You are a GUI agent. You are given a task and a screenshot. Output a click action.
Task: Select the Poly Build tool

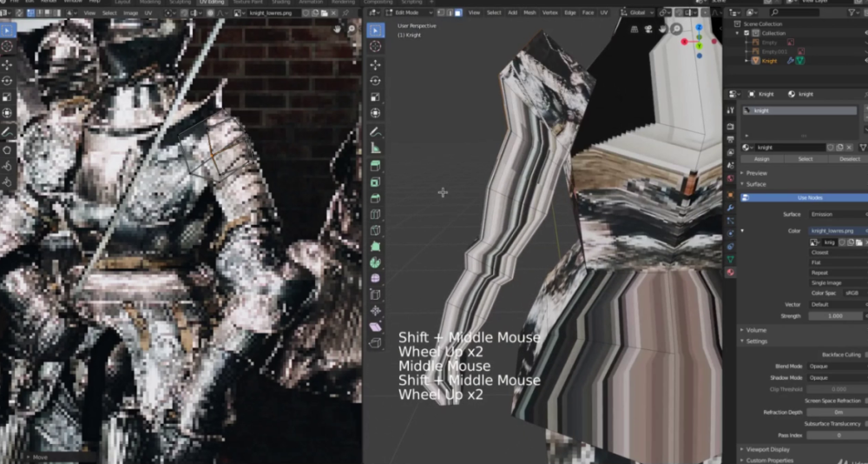tap(375, 247)
